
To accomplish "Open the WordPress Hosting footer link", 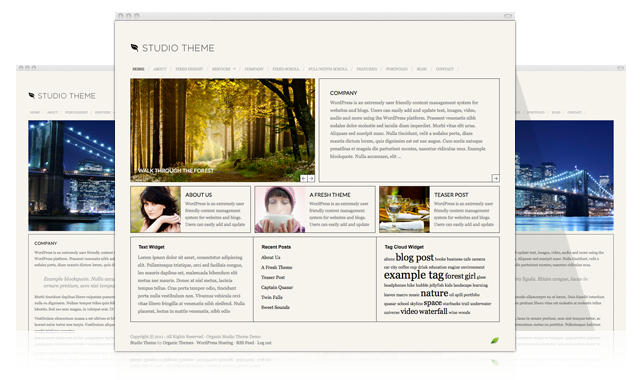I will click(215, 343).
